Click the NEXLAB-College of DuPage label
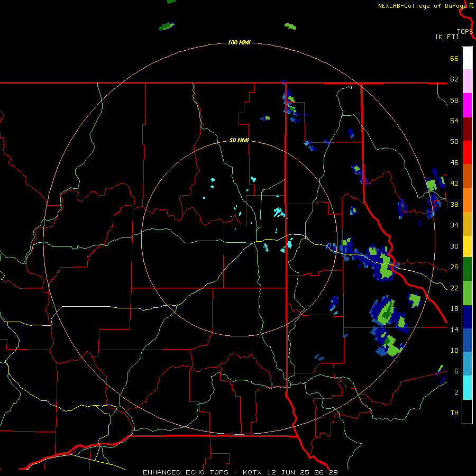The width and height of the screenshot is (476, 476). [x=422, y=6]
